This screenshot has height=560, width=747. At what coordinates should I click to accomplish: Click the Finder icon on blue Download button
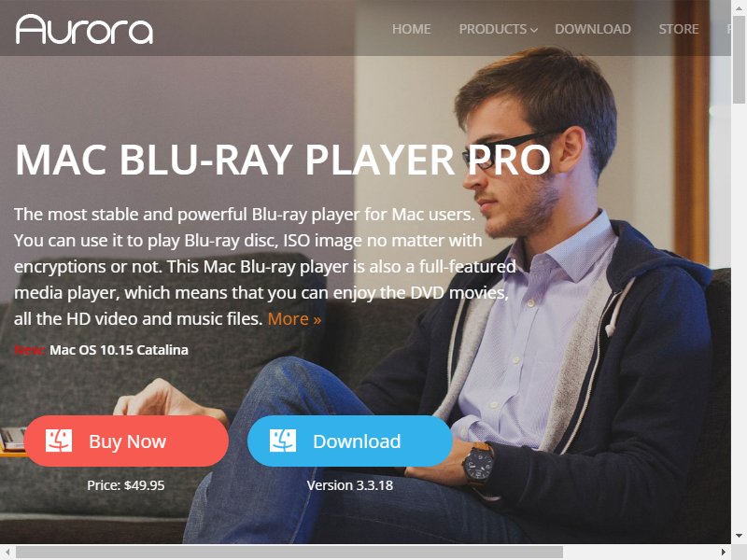tap(283, 441)
